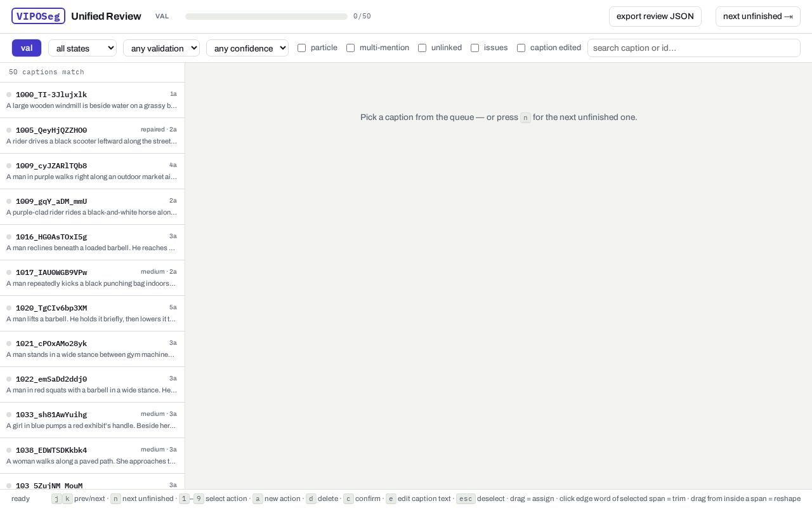Open the any validation dropdown

click(x=161, y=48)
